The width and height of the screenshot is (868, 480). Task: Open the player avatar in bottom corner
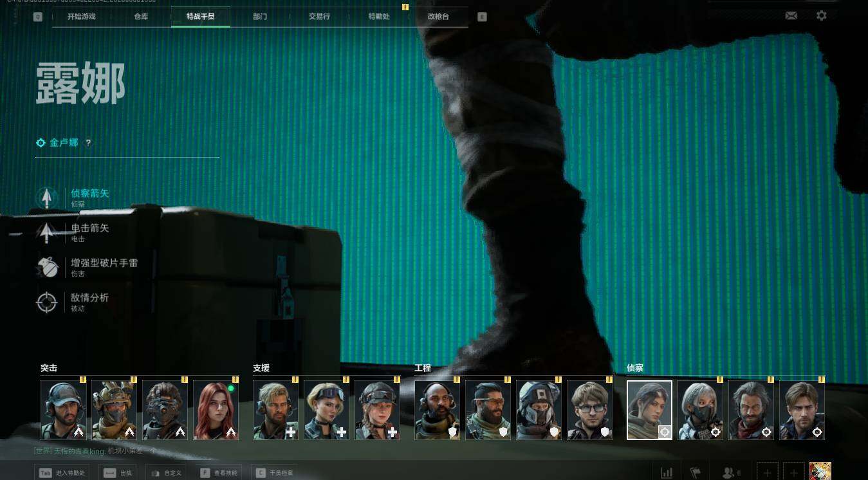coord(820,471)
